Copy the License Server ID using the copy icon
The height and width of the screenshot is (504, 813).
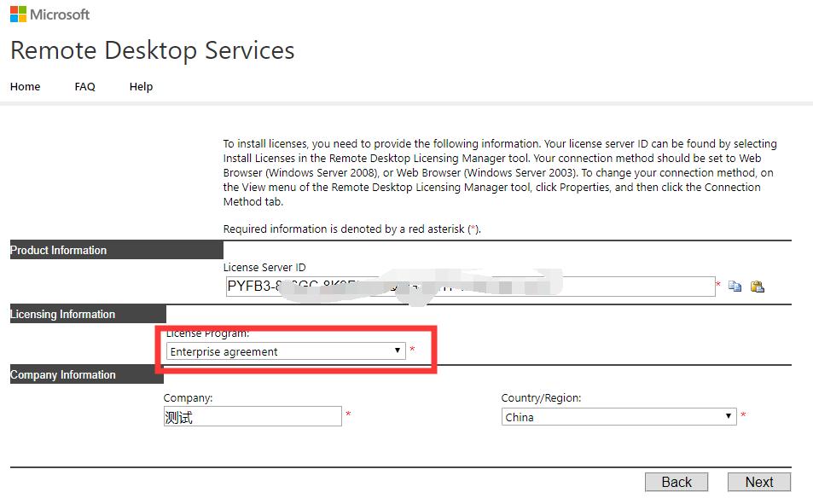(x=735, y=287)
